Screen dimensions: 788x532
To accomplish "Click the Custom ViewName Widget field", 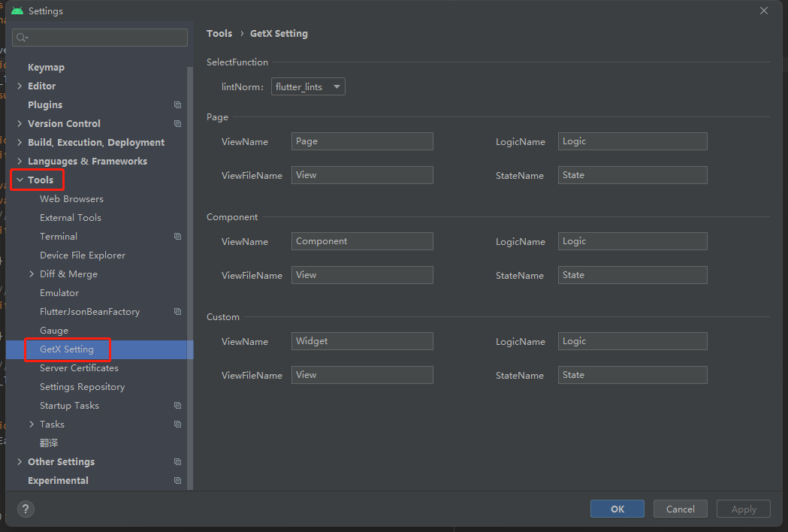I will click(x=362, y=341).
